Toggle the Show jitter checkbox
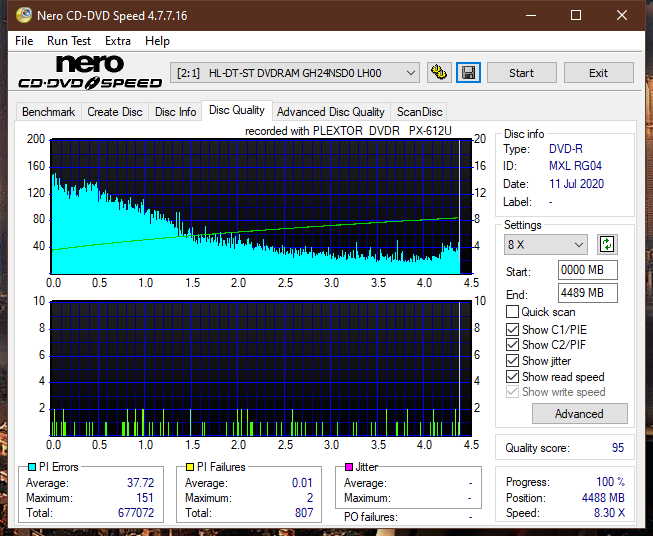Image resolution: width=653 pixels, height=536 pixels. tap(512, 361)
